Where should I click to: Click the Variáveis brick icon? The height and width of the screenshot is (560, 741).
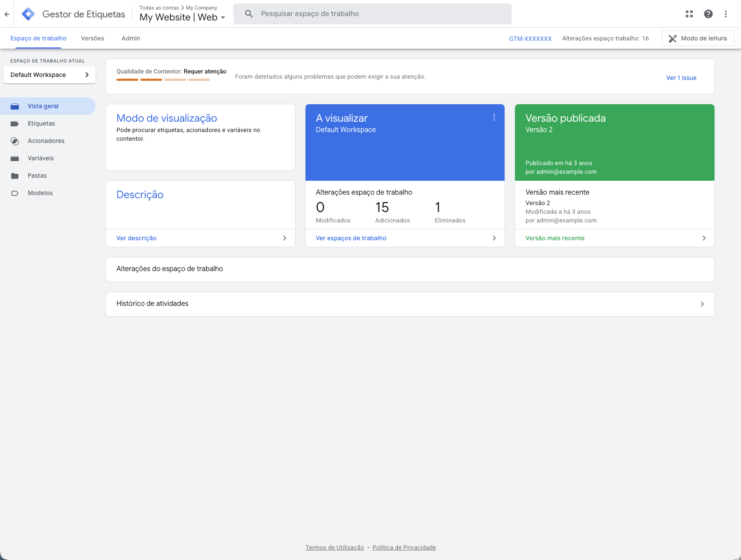[15, 158]
